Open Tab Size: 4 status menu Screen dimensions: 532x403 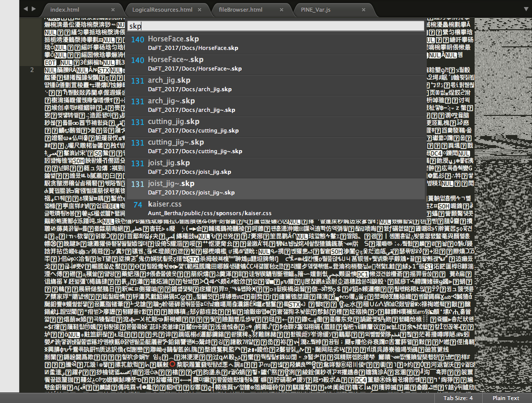click(458, 398)
